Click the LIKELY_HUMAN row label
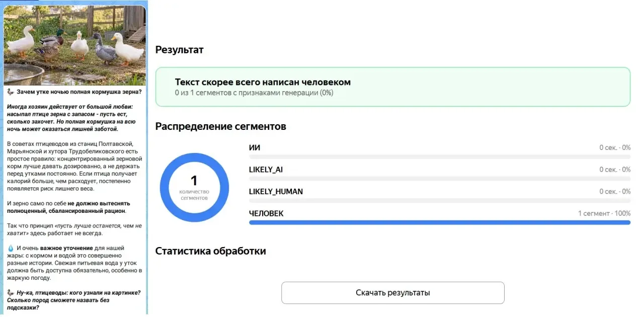The height and width of the screenshot is (317, 644). (x=276, y=192)
